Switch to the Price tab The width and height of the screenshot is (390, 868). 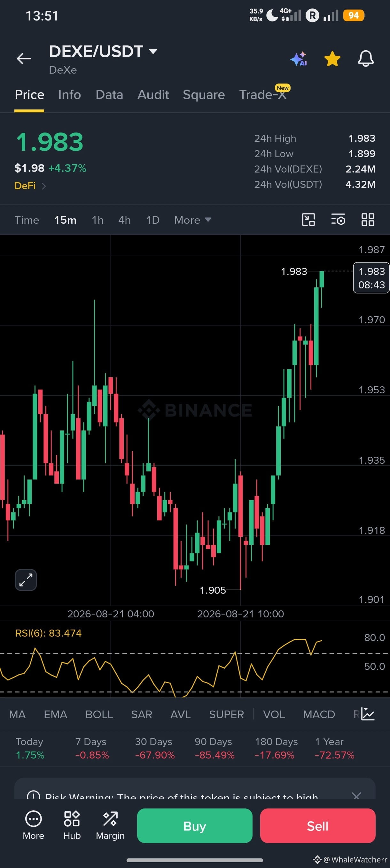pos(29,95)
